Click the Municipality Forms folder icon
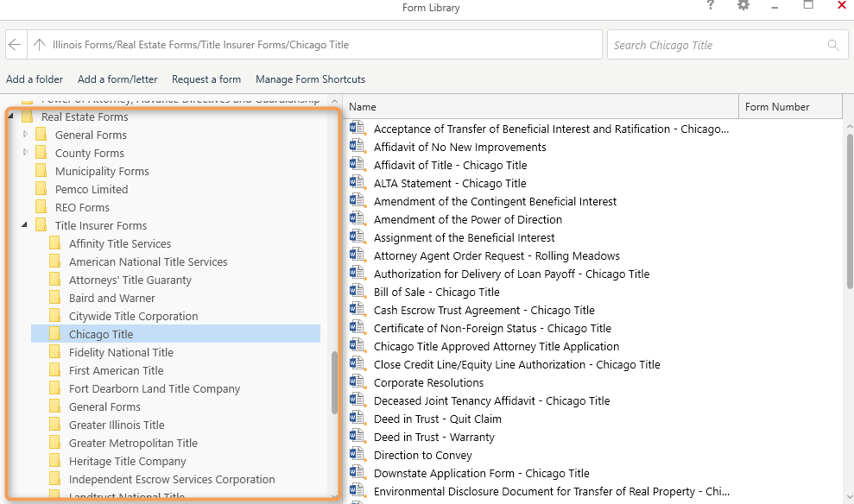This screenshot has width=854, height=504. click(41, 171)
